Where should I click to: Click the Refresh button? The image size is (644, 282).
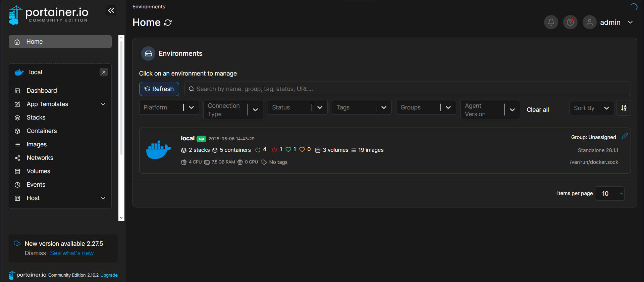pos(159,89)
